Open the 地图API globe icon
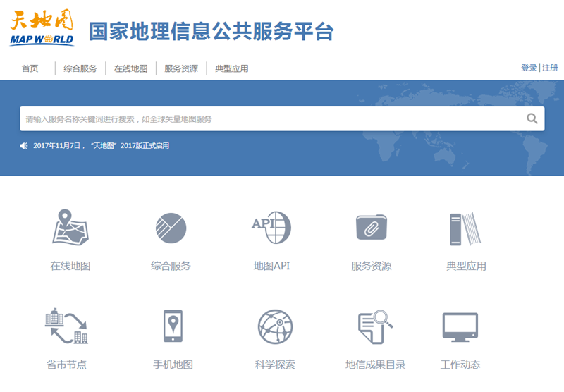 coord(271,227)
